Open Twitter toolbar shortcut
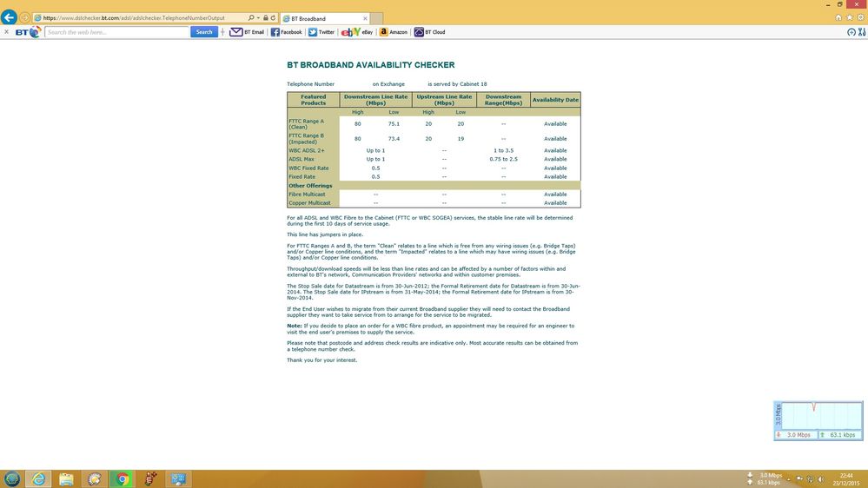 [321, 32]
